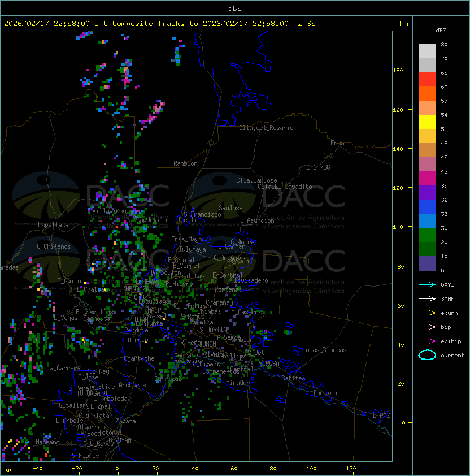470x476 pixels.
Task: Click the La_Carrera map label
Action: [63, 368]
